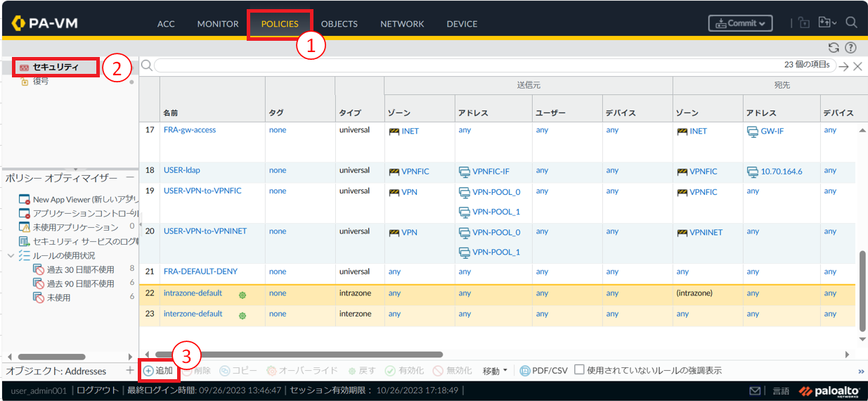Click the rule filter search field

(x=492, y=65)
